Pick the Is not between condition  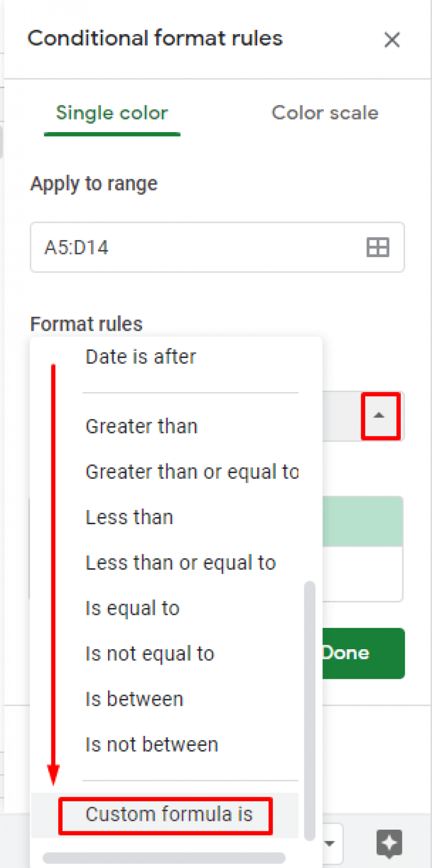(x=151, y=744)
